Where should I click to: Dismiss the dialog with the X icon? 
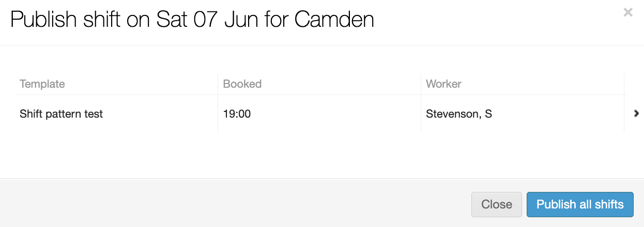tap(628, 12)
